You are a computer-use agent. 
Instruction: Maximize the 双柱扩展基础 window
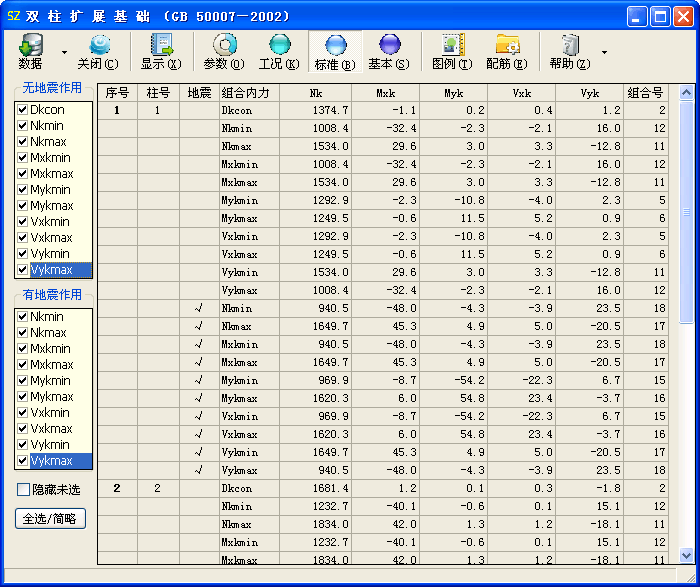click(x=660, y=16)
